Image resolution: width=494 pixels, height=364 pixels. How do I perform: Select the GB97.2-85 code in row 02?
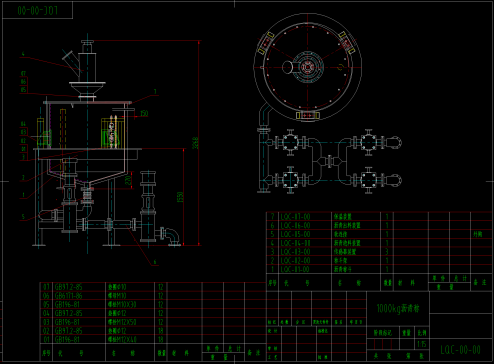(x=68, y=331)
